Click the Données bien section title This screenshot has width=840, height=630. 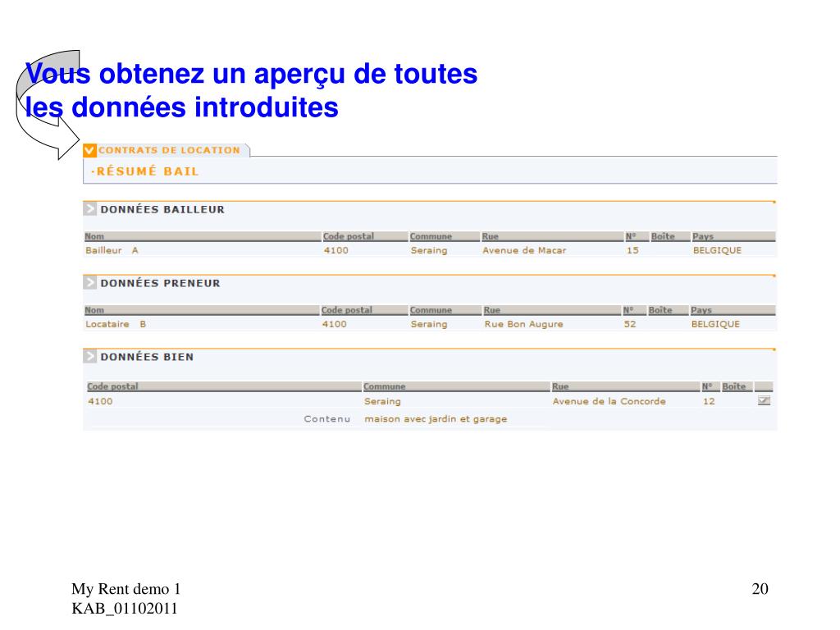[x=147, y=357]
